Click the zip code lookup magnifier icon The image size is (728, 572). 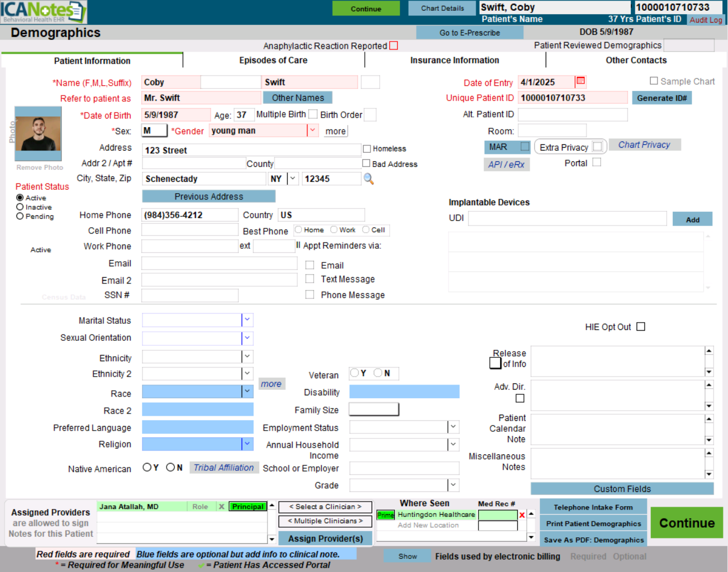point(369,179)
